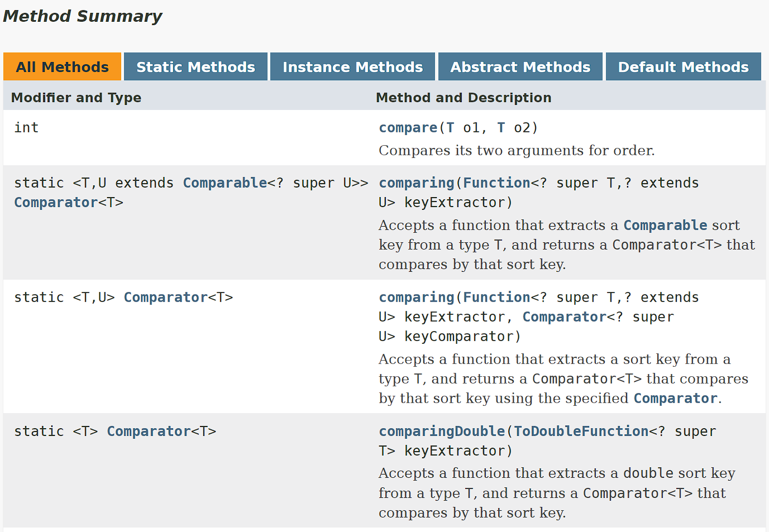Image resolution: width=769 pixels, height=532 pixels.
Task: Click the Function link in the first comparing signature
Action: pos(496,183)
